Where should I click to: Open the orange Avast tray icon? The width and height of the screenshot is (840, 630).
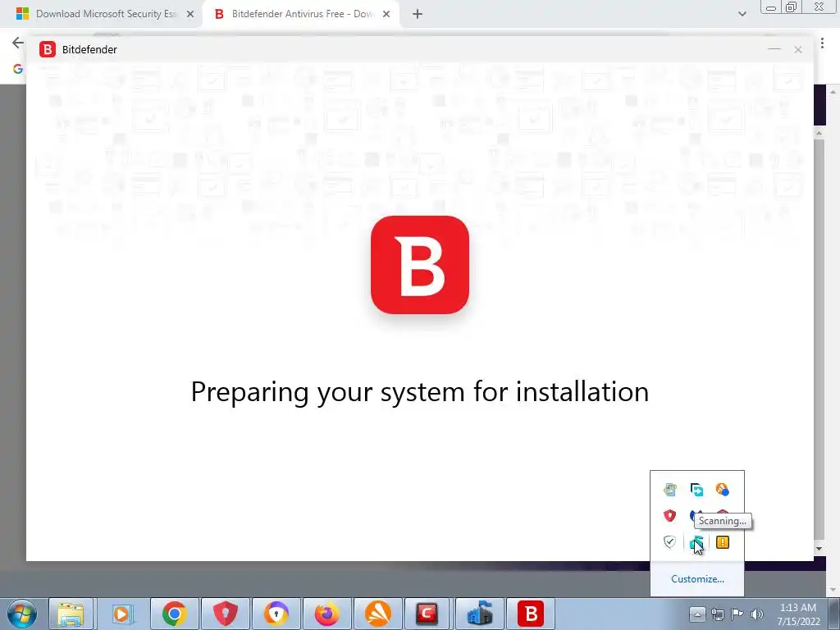pyautogui.click(x=722, y=489)
